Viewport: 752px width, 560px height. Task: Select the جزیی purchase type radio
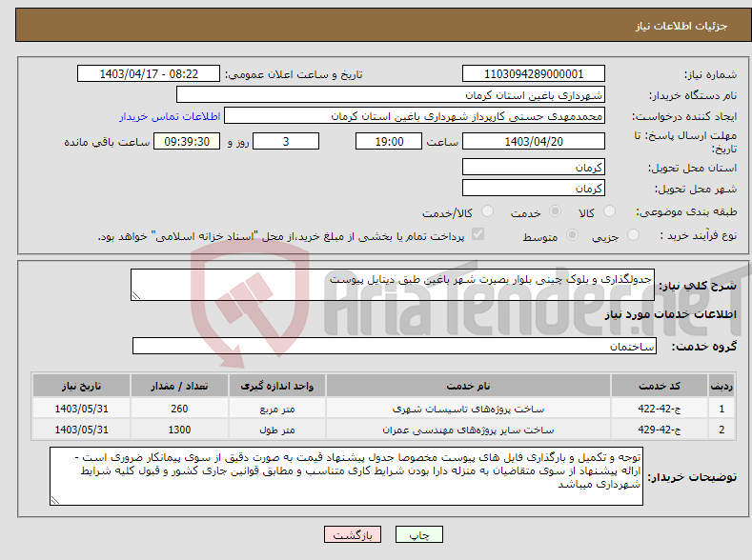[x=633, y=235]
